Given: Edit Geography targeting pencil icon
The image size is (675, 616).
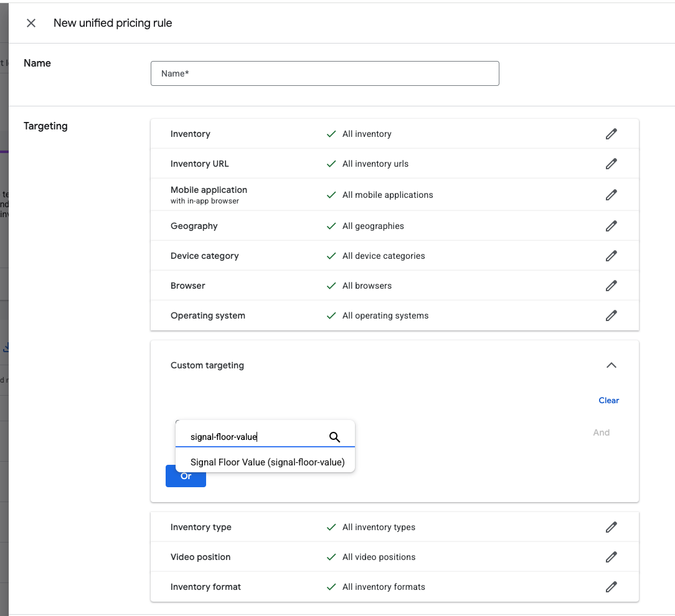Looking at the screenshot, I should [611, 226].
